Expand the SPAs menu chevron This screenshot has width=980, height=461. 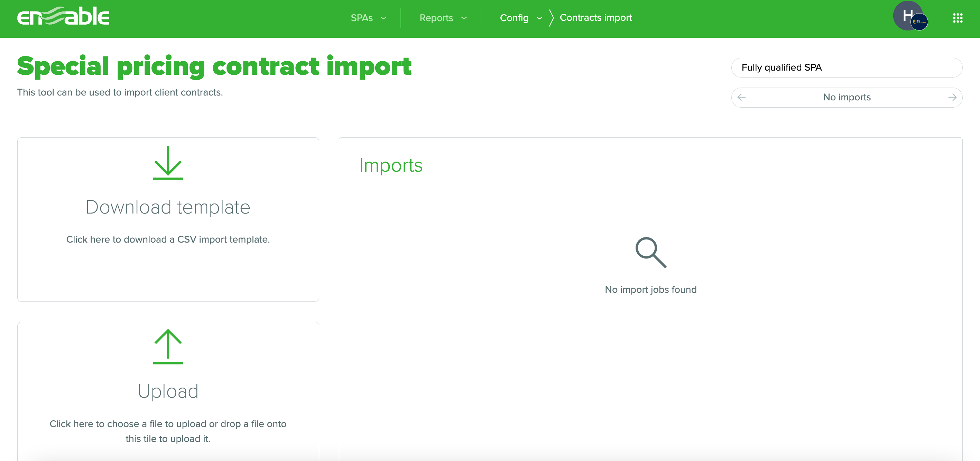(x=383, y=18)
